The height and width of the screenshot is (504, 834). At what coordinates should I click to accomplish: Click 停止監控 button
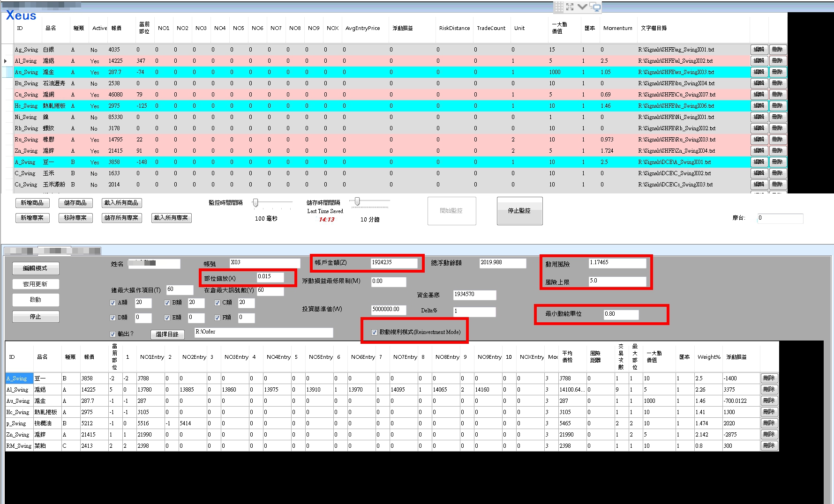point(519,211)
